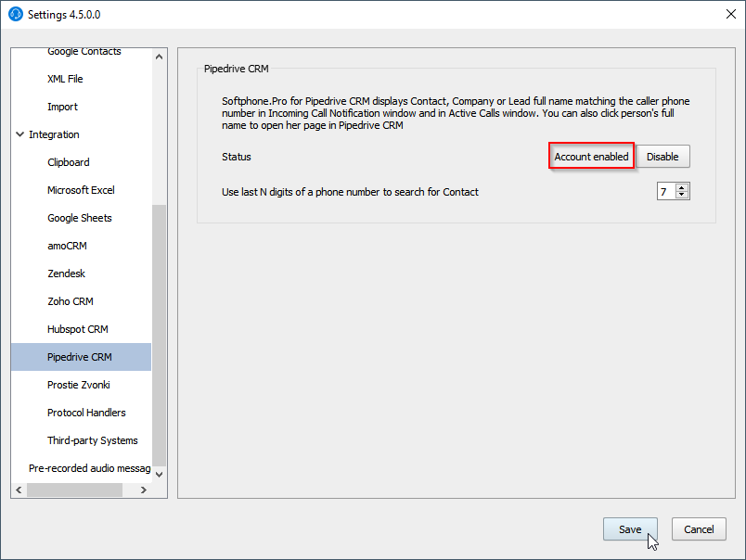Viewport: 746px width, 560px height.
Task: Collapse the Integration tree section
Action: (20, 134)
